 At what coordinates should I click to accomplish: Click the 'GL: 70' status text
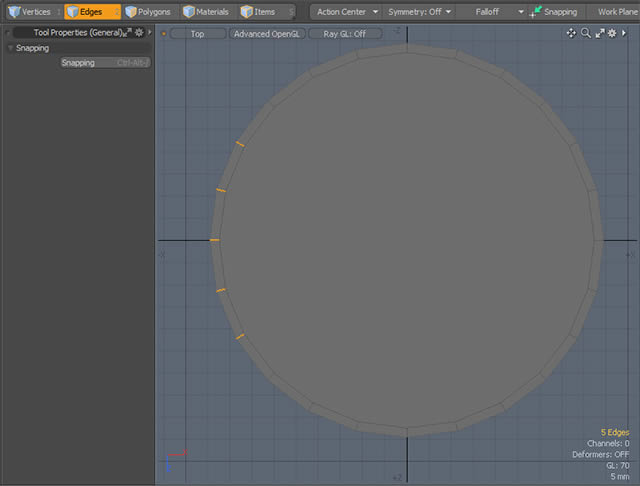point(618,465)
